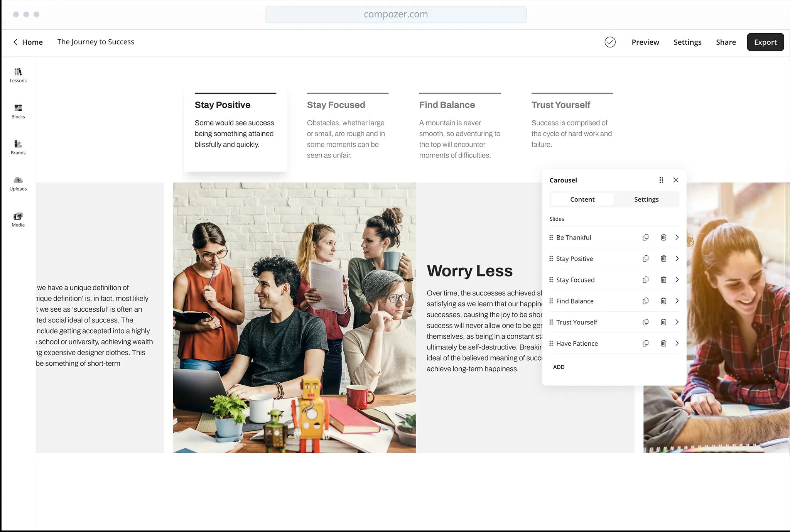790x532 pixels.
Task: Open the Brands section
Action: click(18, 147)
